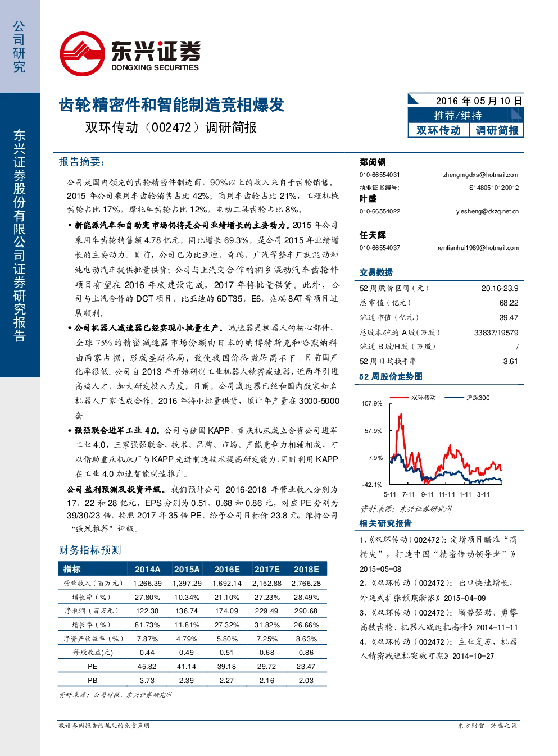This screenshot has width=558, height=756.
Task: Click analyst name 任天辉
Action: click(373, 235)
